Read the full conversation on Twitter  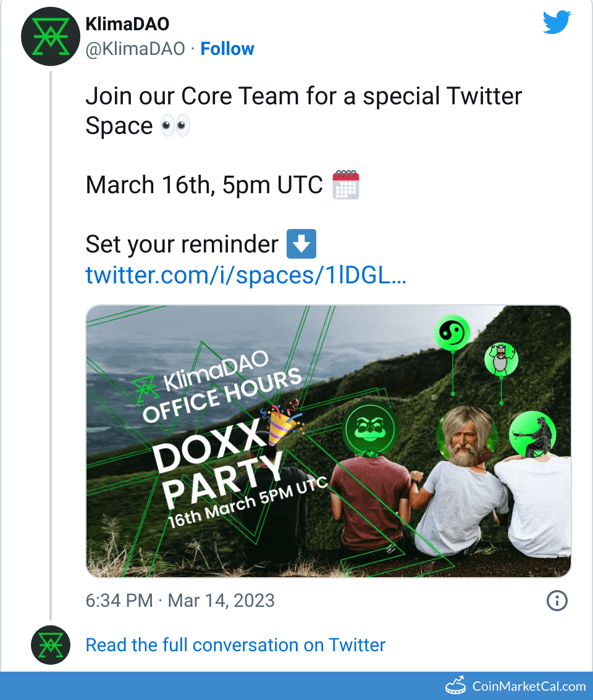pyautogui.click(x=235, y=645)
